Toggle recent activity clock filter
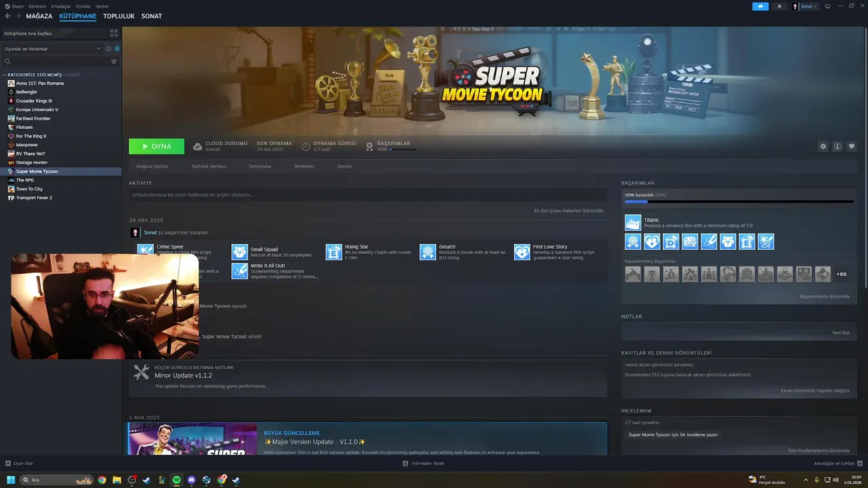This screenshot has width=868, height=488. point(108,49)
